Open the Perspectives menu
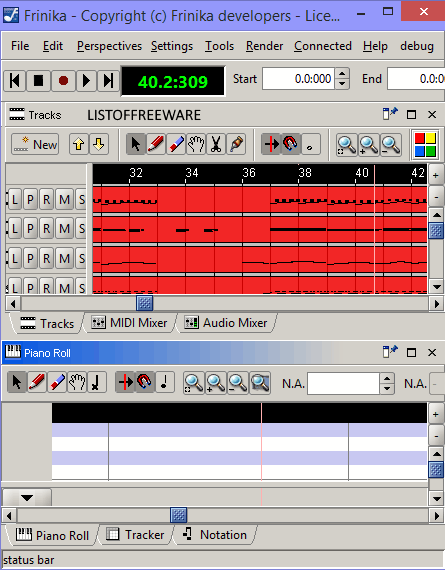Image resolution: width=445 pixels, height=570 pixels. click(x=109, y=46)
